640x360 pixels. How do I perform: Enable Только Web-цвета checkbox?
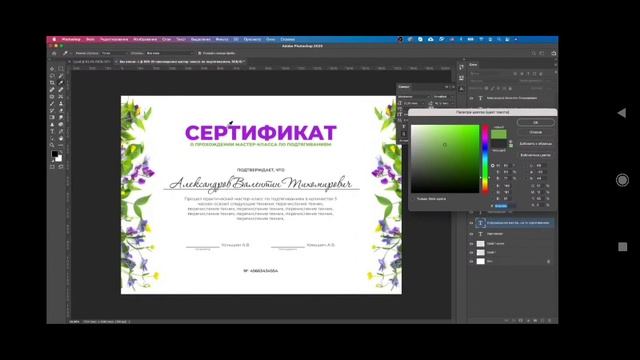(413, 199)
